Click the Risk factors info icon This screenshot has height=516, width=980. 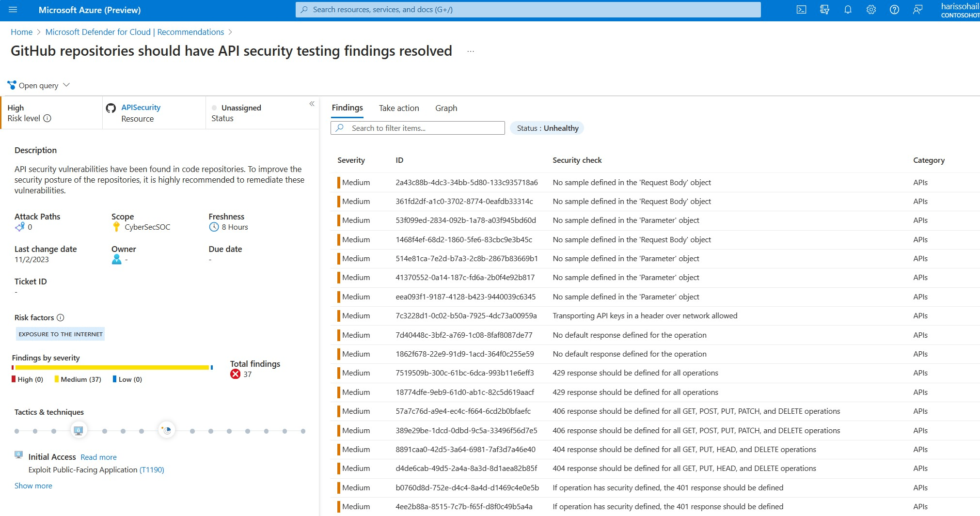point(61,317)
